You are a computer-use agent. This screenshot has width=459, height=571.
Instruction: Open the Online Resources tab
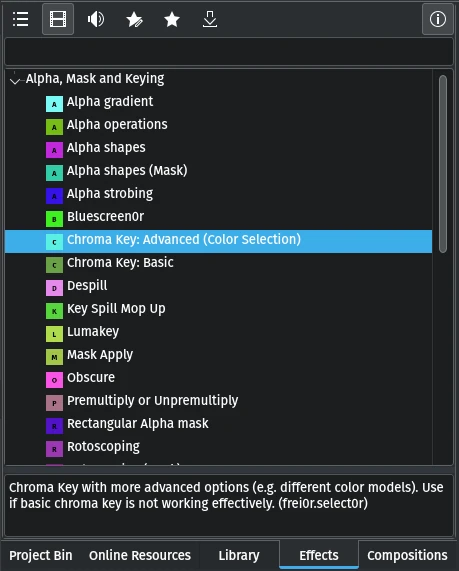coord(140,555)
